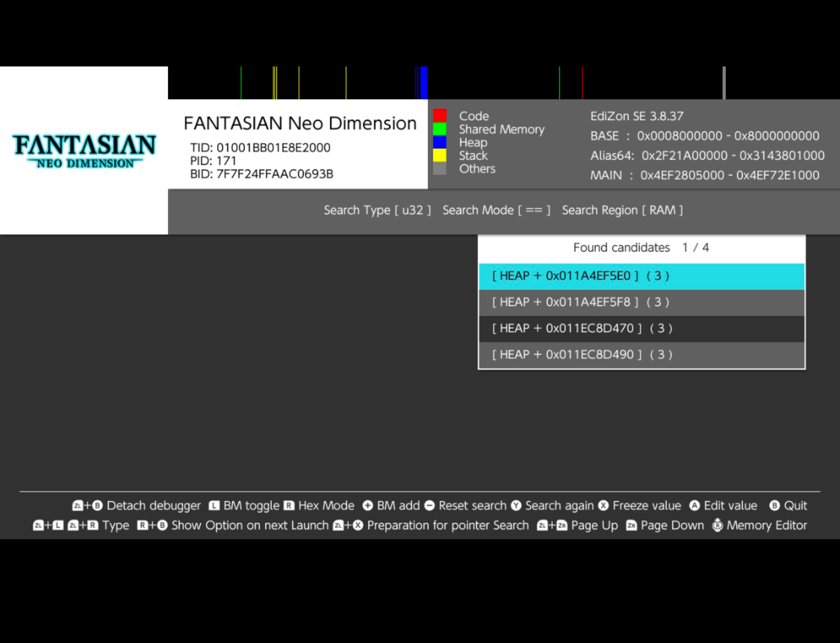Click the red Code color swatch
Image resolution: width=840 pixels, height=643 pixels.
point(439,116)
